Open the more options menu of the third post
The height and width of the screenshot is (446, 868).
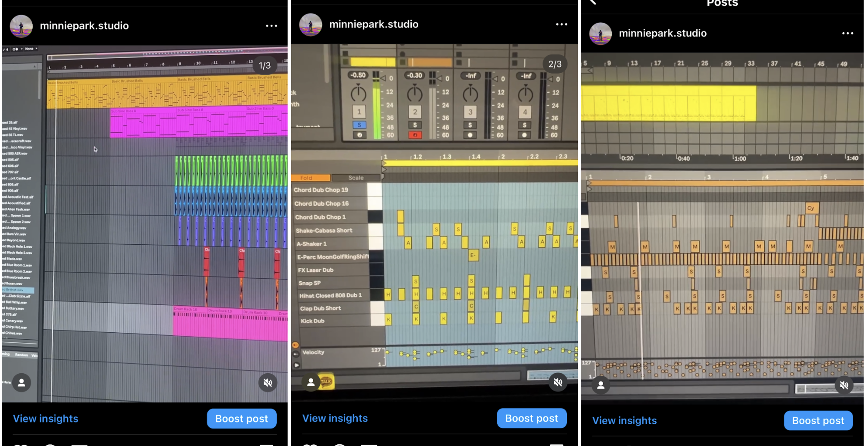pos(848,34)
